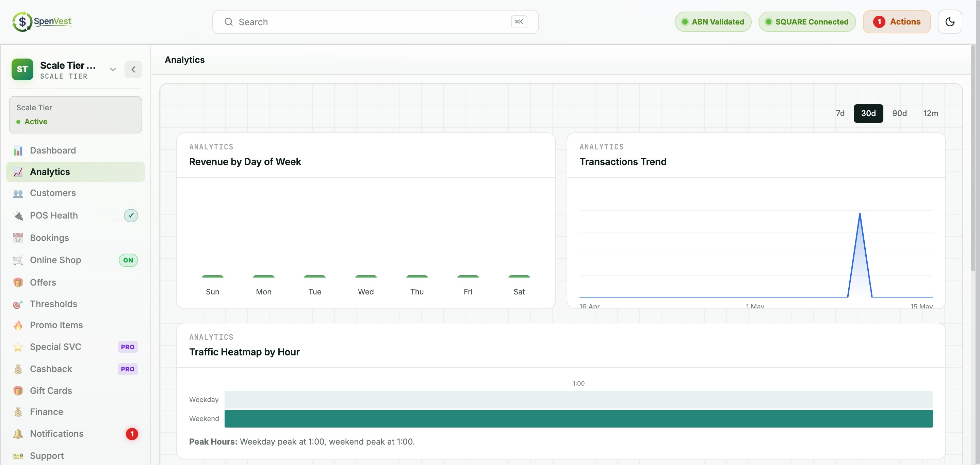This screenshot has width=980, height=465.
Task: Click the Bookings calendar icon
Action: tap(18, 238)
